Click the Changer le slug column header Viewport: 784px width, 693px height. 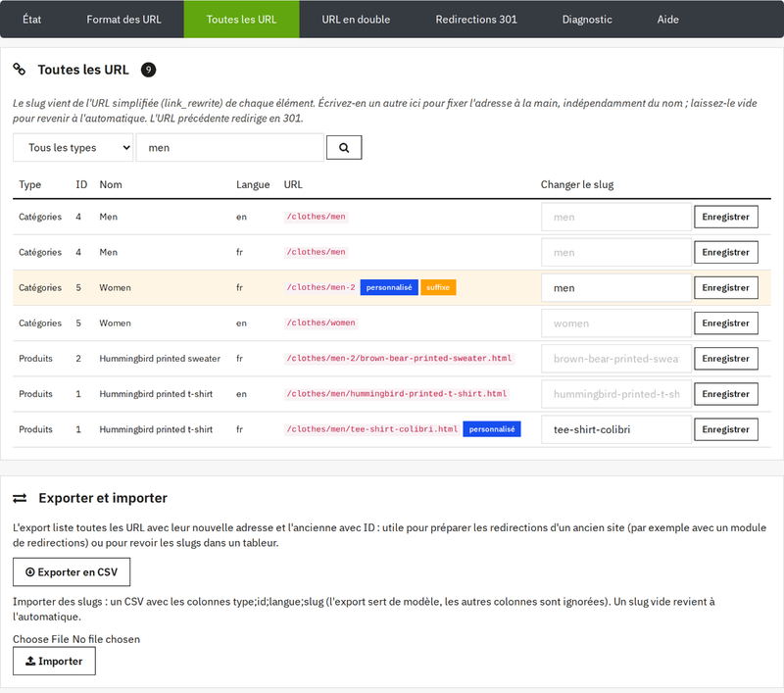pos(577,184)
